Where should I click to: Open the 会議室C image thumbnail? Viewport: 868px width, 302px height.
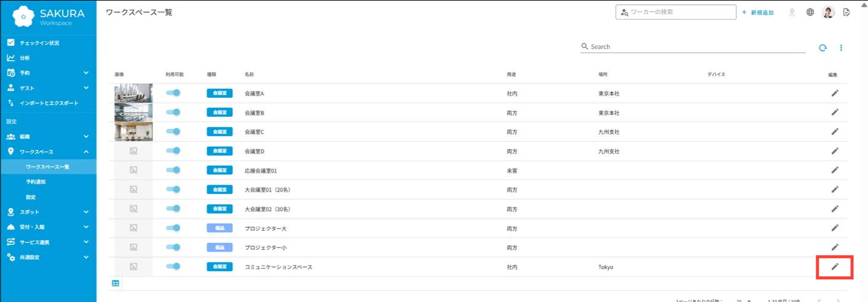[133, 131]
